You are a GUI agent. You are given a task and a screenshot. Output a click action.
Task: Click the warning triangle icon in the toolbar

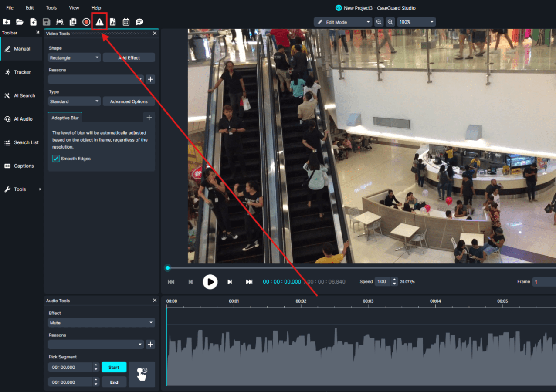[100, 22]
